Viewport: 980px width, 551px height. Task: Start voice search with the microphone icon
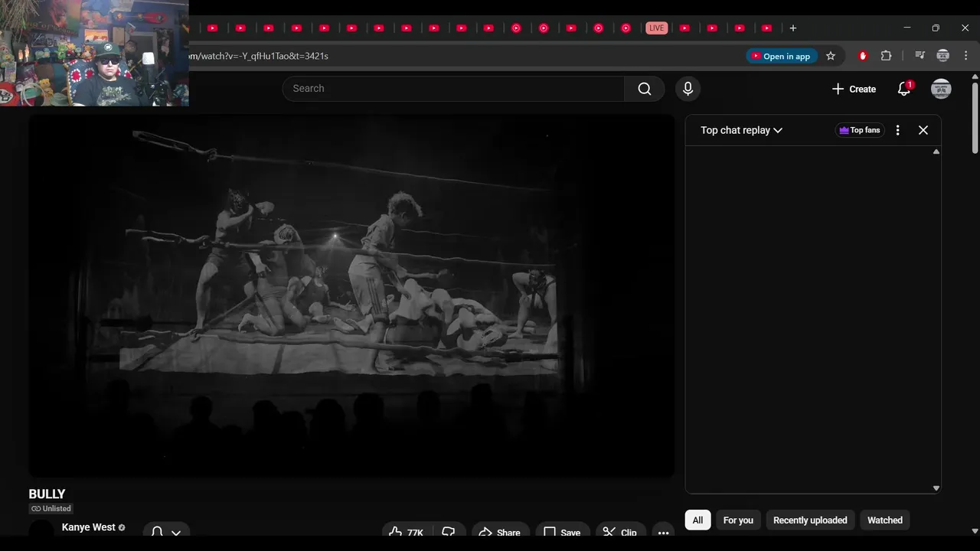(x=688, y=89)
